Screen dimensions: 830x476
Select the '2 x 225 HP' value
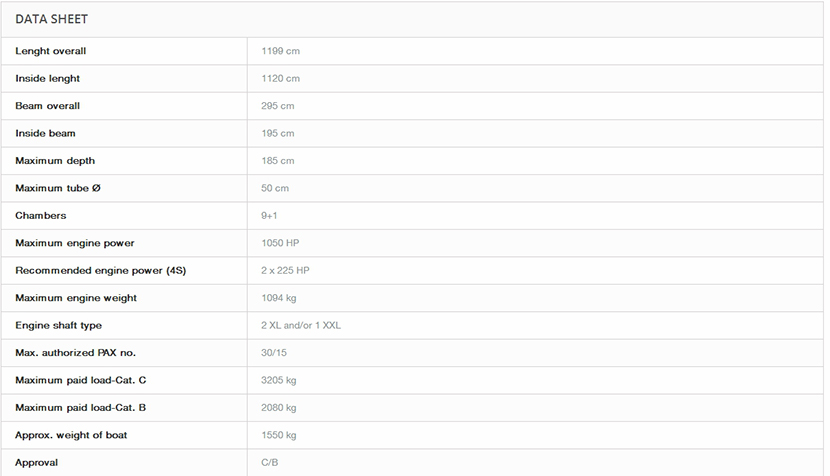(286, 271)
